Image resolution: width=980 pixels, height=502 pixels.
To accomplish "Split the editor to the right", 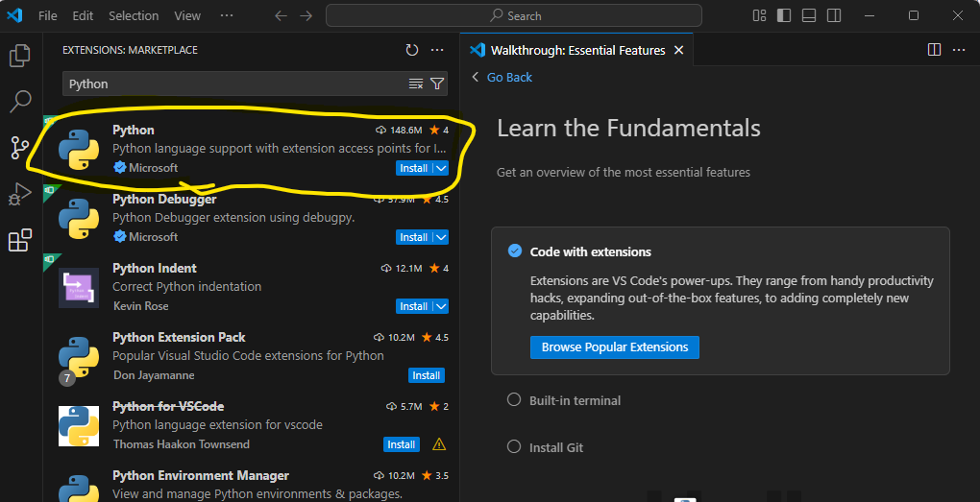I will click(x=935, y=50).
